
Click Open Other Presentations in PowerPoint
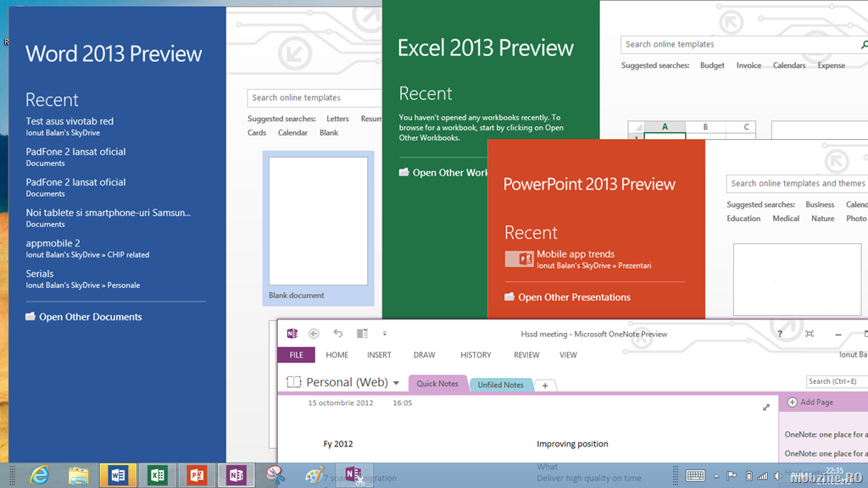click(574, 297)
